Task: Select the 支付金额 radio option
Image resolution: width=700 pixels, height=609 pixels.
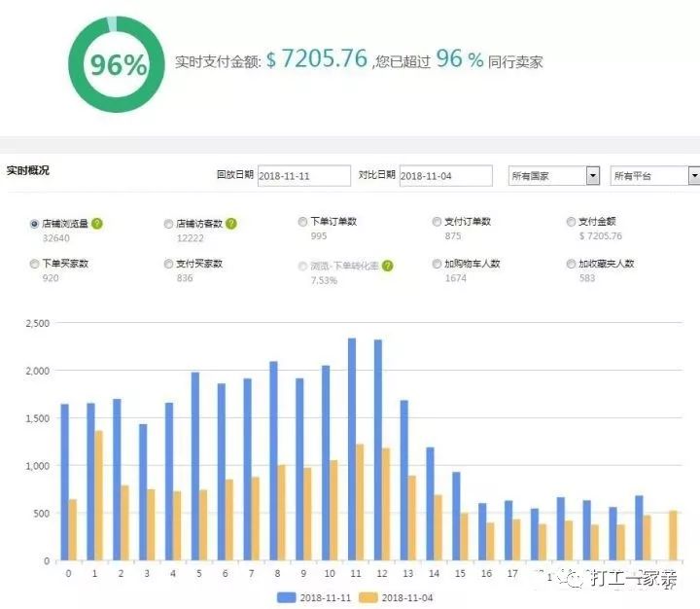Action: [571, 222]
